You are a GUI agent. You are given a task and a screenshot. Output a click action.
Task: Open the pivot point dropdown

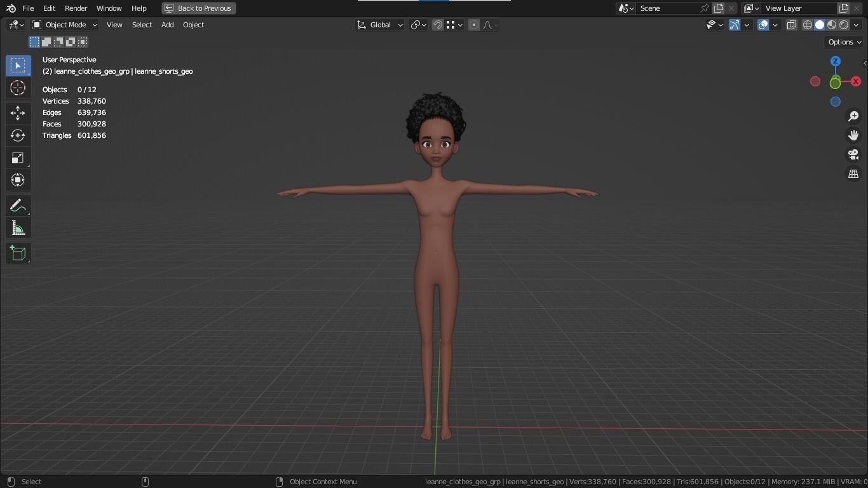coord(418,25)
